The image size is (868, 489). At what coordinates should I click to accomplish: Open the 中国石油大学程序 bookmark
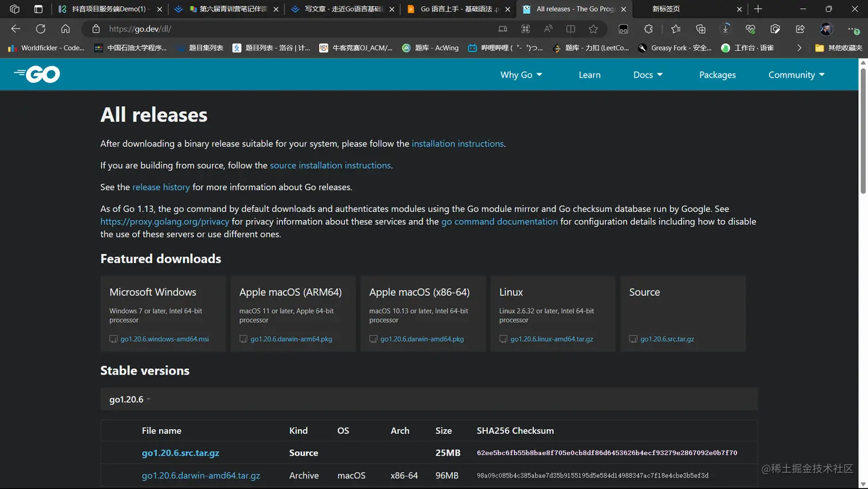point(131,48)
